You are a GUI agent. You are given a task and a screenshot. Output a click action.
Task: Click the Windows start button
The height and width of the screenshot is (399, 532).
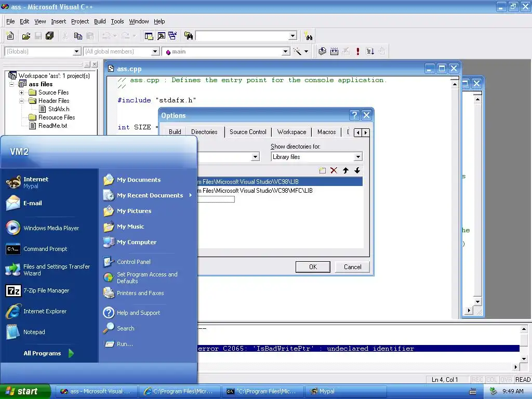(25, 391)
